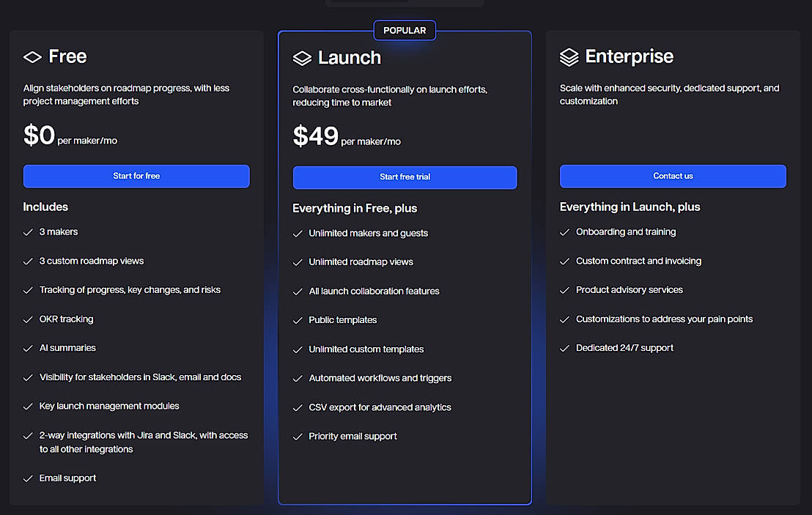Click checkmark beside Dedicated 24/7 support
Screen dimensions: 812x515
[x=564, y=348]
